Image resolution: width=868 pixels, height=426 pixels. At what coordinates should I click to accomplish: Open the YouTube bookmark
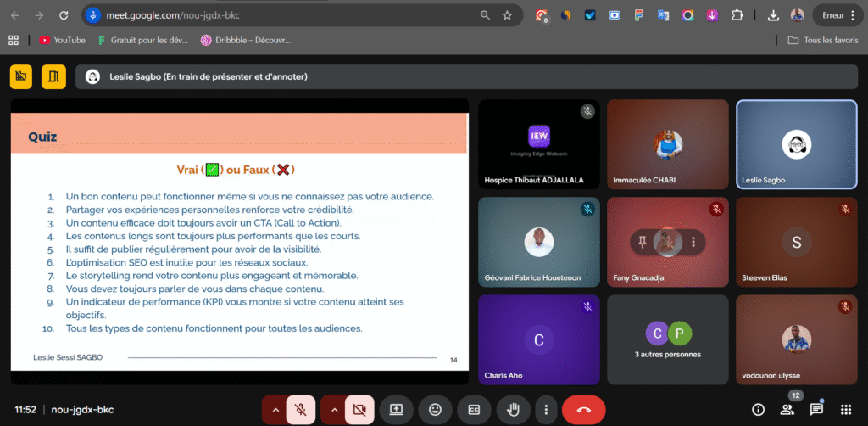pyautogui.click(x=63, y=40)
